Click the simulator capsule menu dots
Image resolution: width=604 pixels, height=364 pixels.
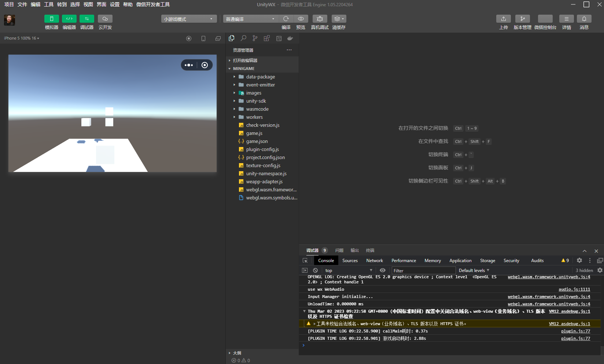(189, 65)
